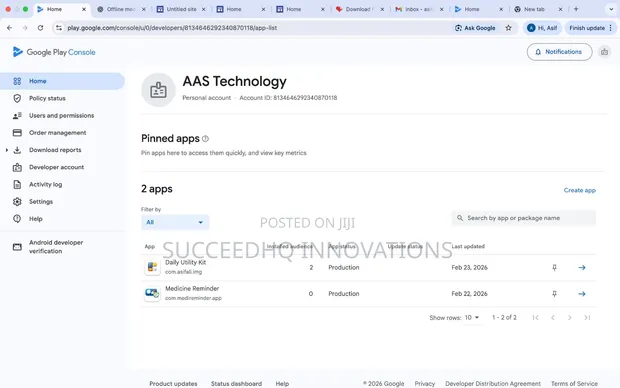The width and height of the screenshot is (620, 388).
Task: Click the Medicine Reminder name text
Action: tap(192, 289)
